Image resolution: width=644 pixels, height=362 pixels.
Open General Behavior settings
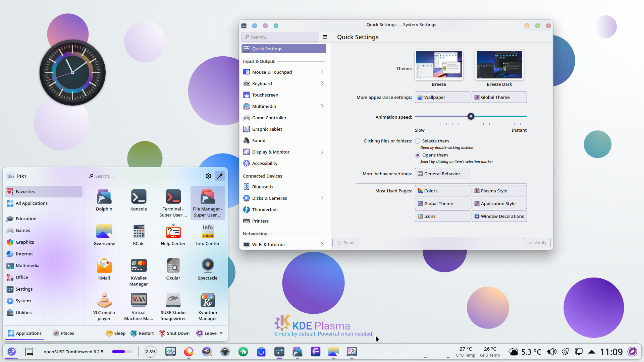click(442, 174)
